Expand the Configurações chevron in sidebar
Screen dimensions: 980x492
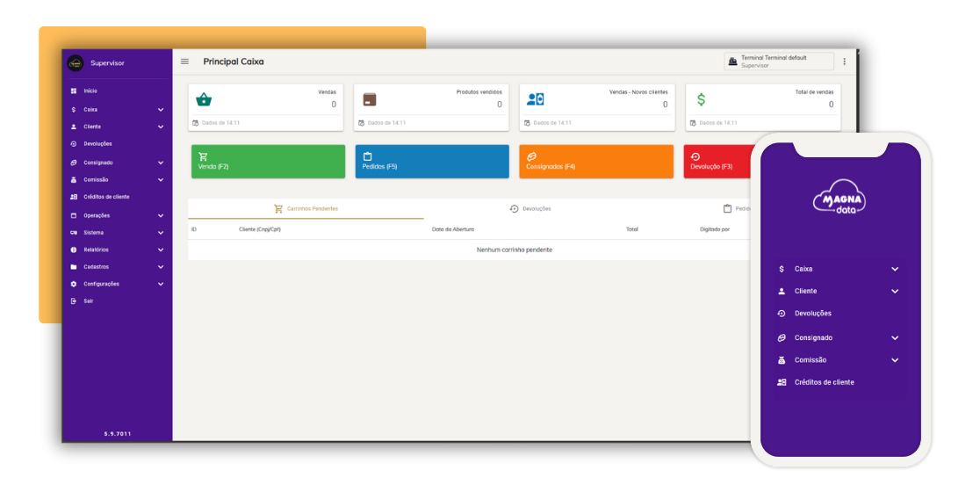point(161,285)
